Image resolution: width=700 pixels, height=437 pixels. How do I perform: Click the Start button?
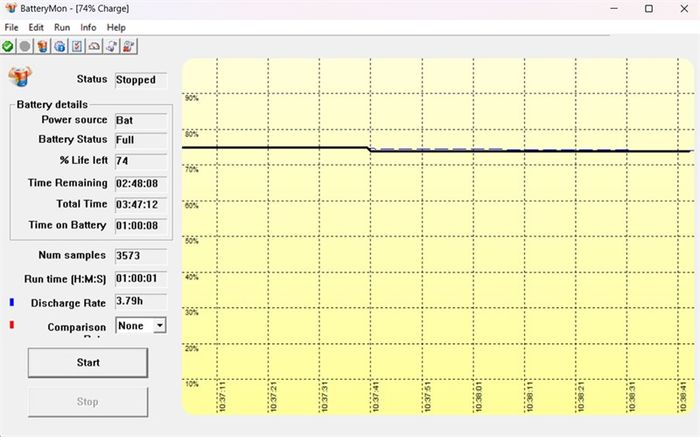click(x=88, y=362)
